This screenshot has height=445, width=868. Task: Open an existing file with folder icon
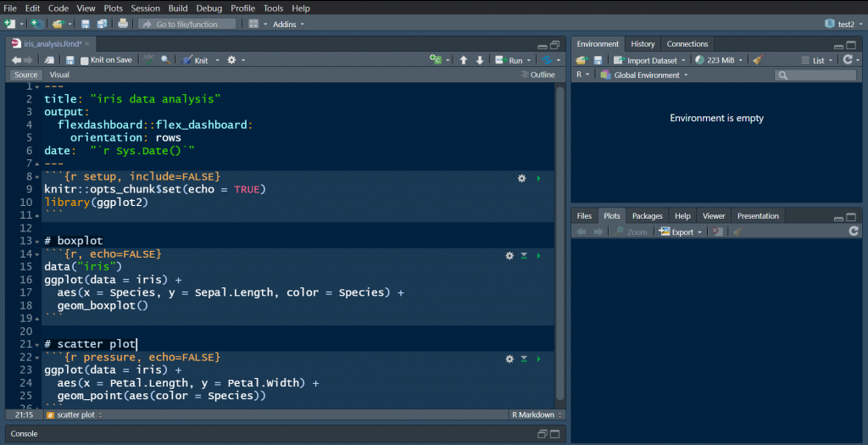(58, 24)
